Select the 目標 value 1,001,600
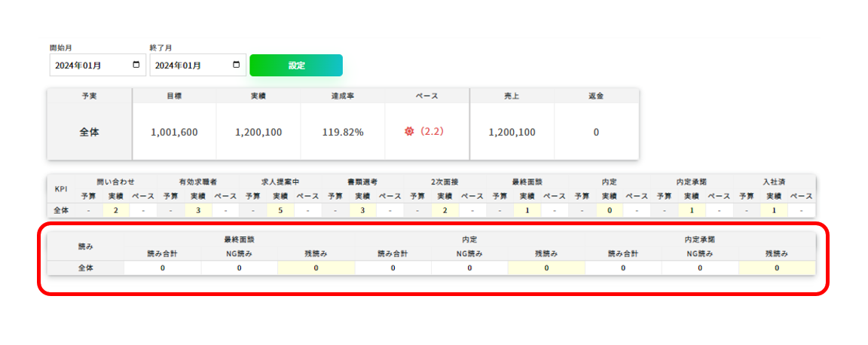868x345 pixels. tap(174, 133)
